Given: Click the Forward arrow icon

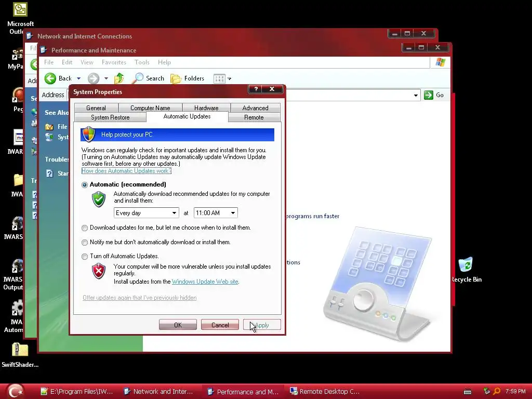Looking at the screenshot, I should tap(94, 78).
